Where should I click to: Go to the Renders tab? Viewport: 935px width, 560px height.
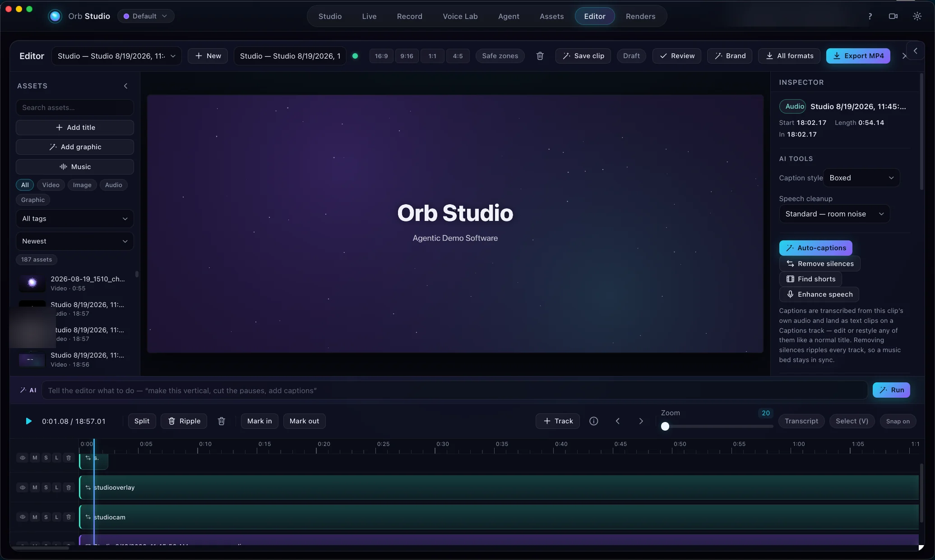click(x=640, y=16)
